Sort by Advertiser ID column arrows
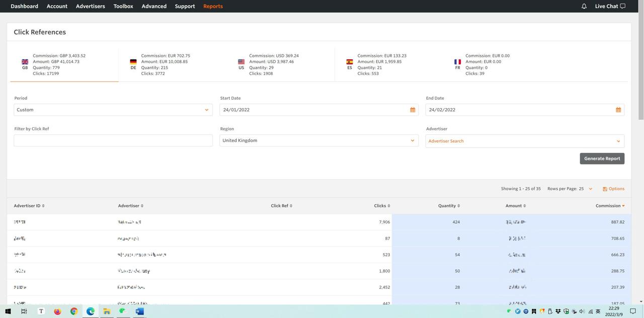The height and width of the screenshot is (318, 644). coord(43,206)
